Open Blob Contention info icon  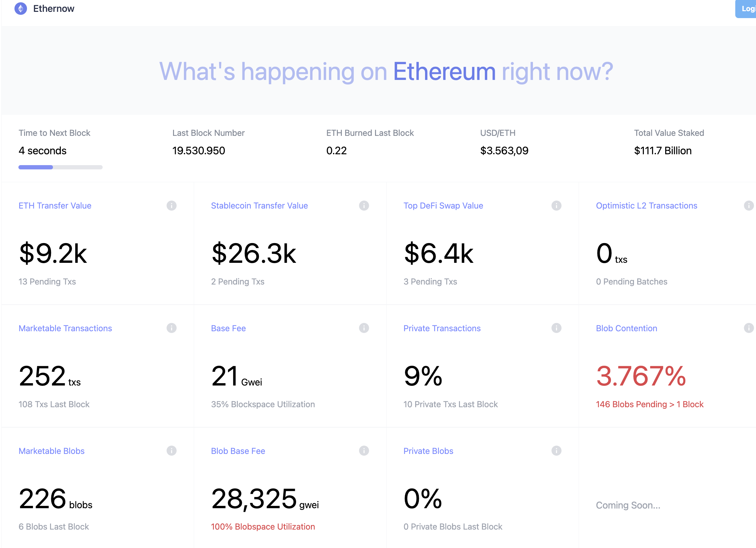pyautogui.click(x=748, y=328)
